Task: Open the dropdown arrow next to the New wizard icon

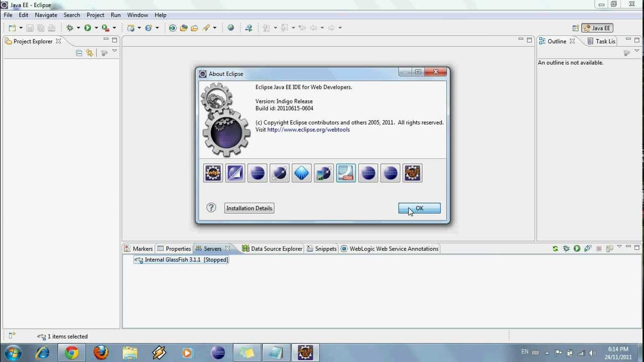Action: pyautogui.click(x=21, y=28)
